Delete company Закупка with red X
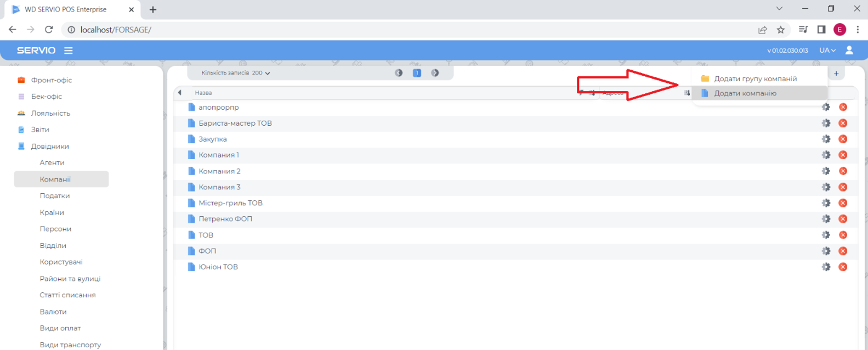 point(843,139)
